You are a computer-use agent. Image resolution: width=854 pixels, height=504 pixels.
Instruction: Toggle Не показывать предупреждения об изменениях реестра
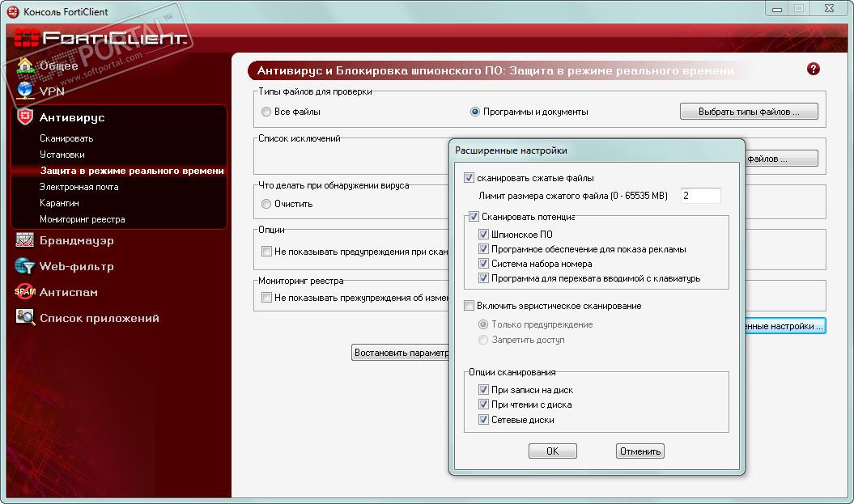267,297
